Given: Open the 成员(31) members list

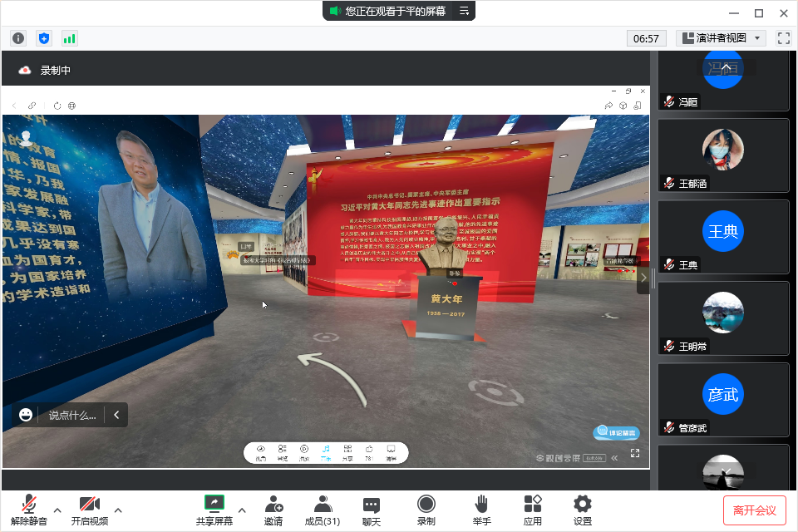Looking at the screenshot, I should pos(322,510).
